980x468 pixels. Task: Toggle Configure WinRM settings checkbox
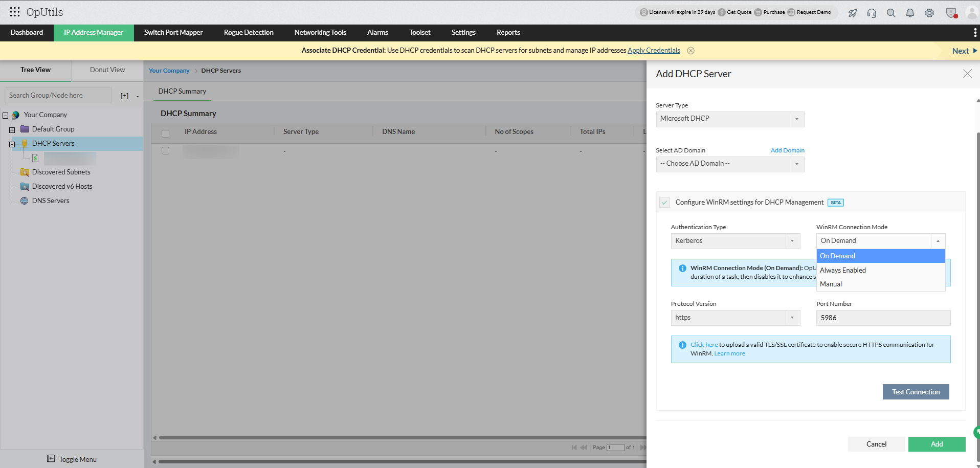(664, 203)
